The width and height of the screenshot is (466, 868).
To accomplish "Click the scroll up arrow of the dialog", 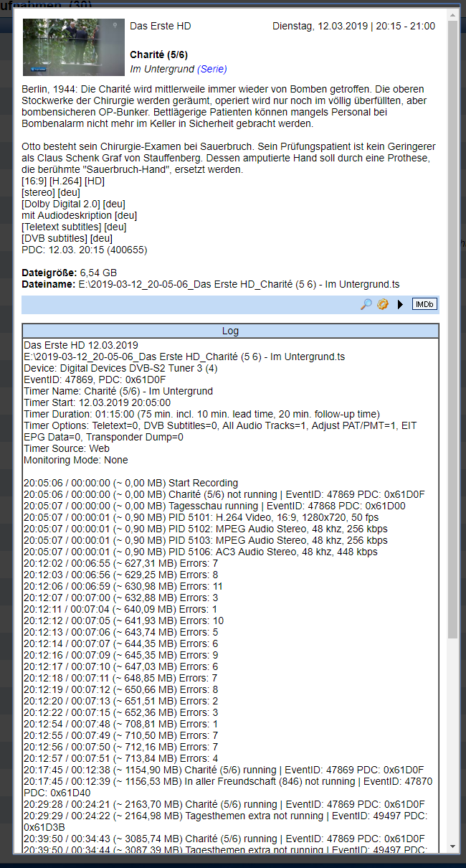I will tap(453, 14).
